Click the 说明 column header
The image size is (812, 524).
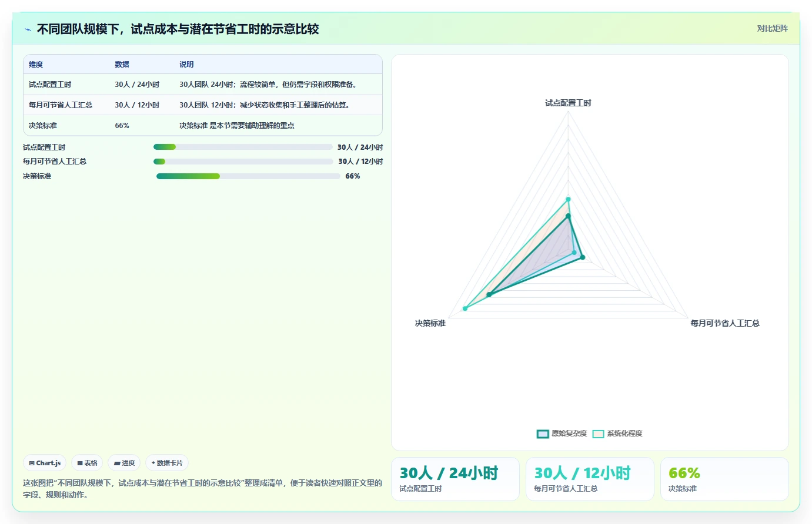click(x=186, y=65)
